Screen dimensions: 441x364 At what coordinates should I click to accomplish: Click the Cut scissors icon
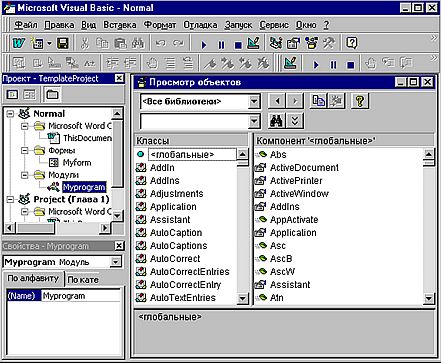tap(85, 43)
